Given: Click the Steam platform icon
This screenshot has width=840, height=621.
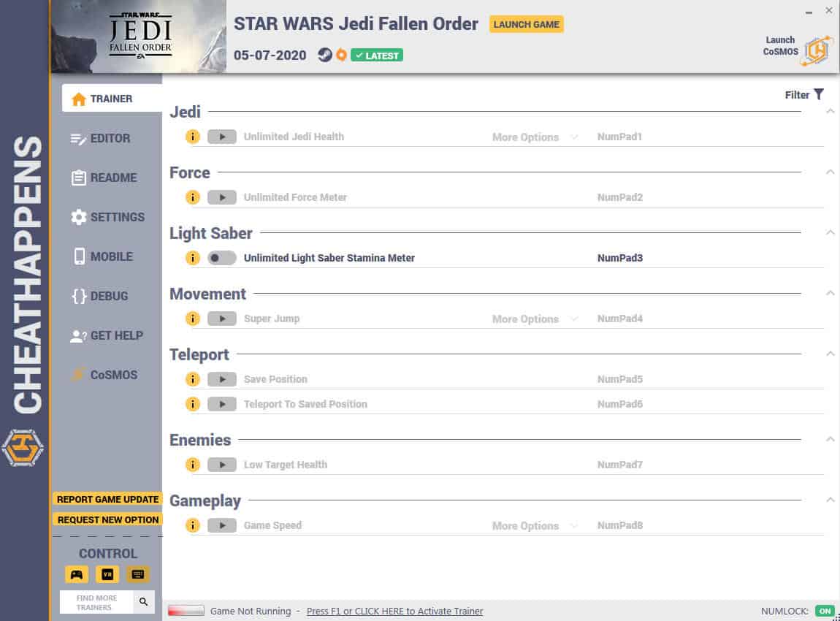Looking at the screenshot, I should [324, 55].
